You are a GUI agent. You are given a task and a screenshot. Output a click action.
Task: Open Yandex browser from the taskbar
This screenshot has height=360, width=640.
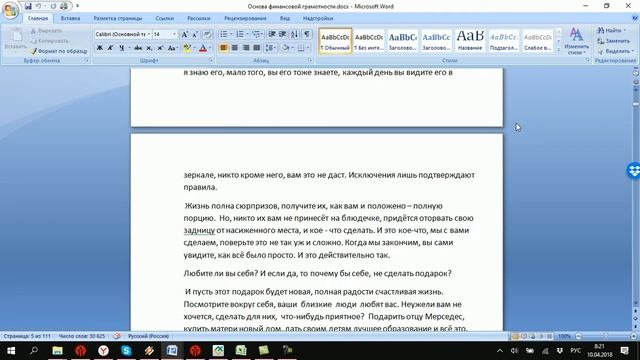tap(103, 350)
